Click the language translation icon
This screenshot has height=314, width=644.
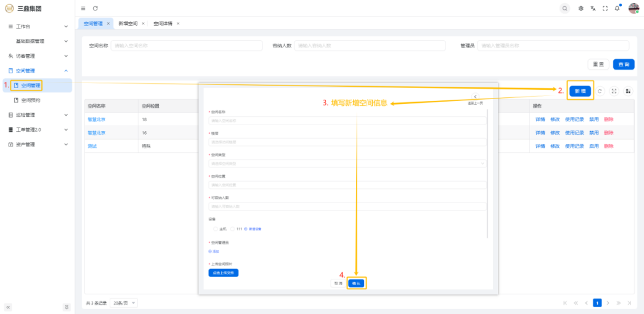593,8
